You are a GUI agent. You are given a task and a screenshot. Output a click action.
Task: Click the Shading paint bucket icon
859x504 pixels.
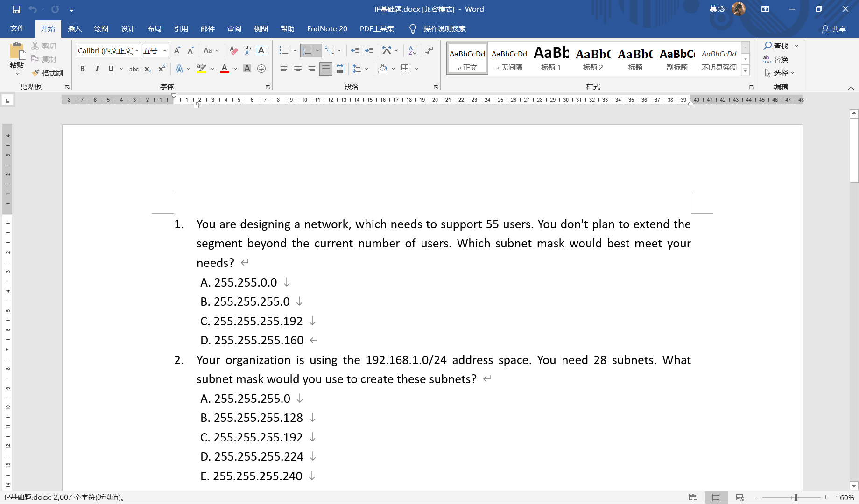(383, 69)
